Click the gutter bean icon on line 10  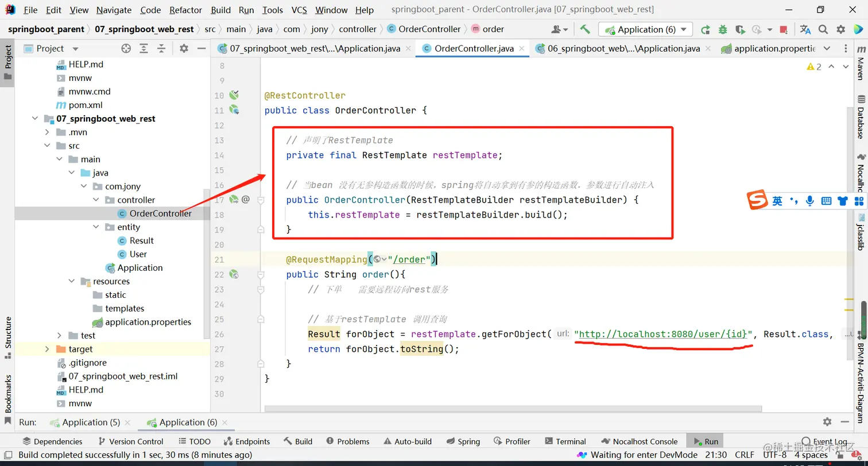pyautogui.click(x=234, y=95)
